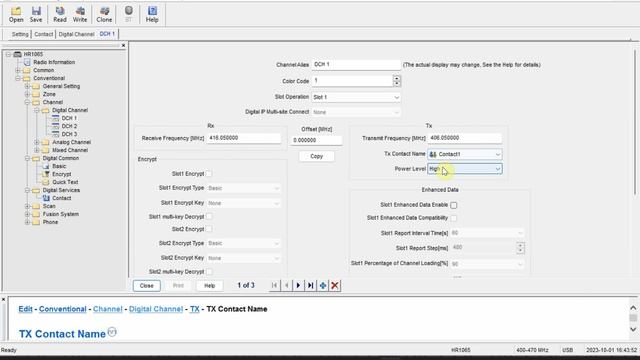Click the help pane vertical scrollbar
Image resolution: width=640 pixels, height=360 pixels.
633,318
